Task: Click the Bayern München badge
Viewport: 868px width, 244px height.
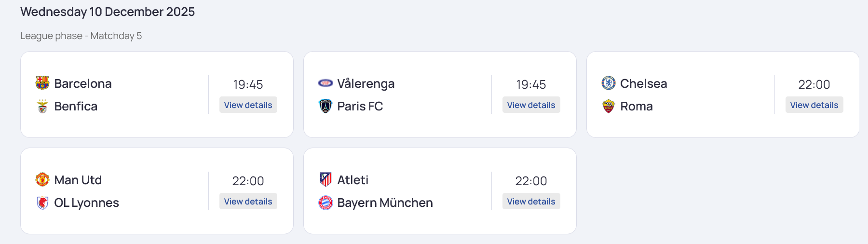Action: 325,203
